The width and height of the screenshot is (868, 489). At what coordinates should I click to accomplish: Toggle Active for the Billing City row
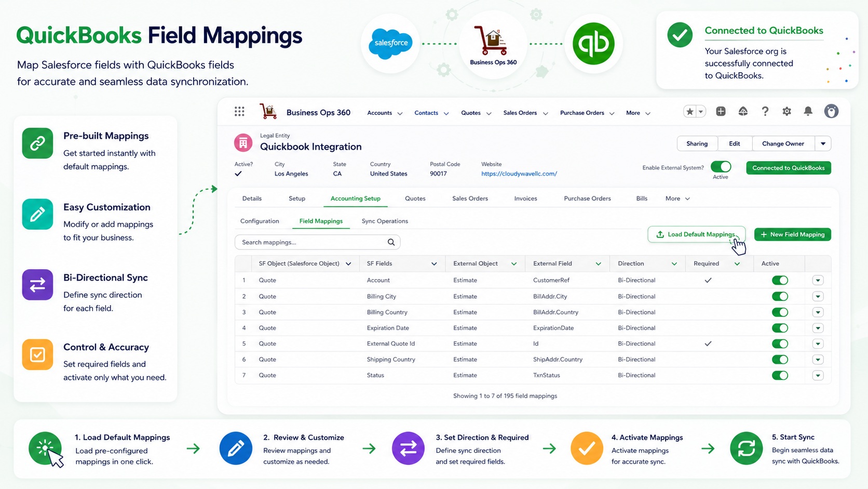[780, 296]
